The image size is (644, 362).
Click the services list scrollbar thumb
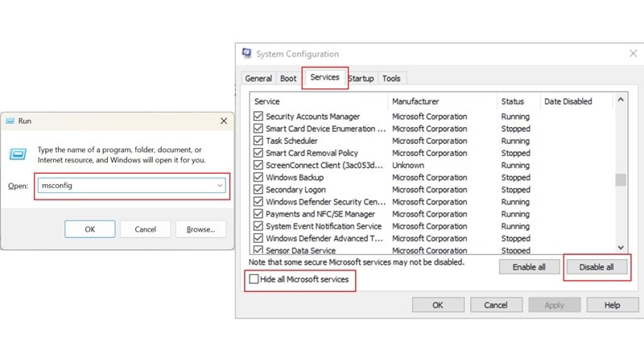point(621,179)
